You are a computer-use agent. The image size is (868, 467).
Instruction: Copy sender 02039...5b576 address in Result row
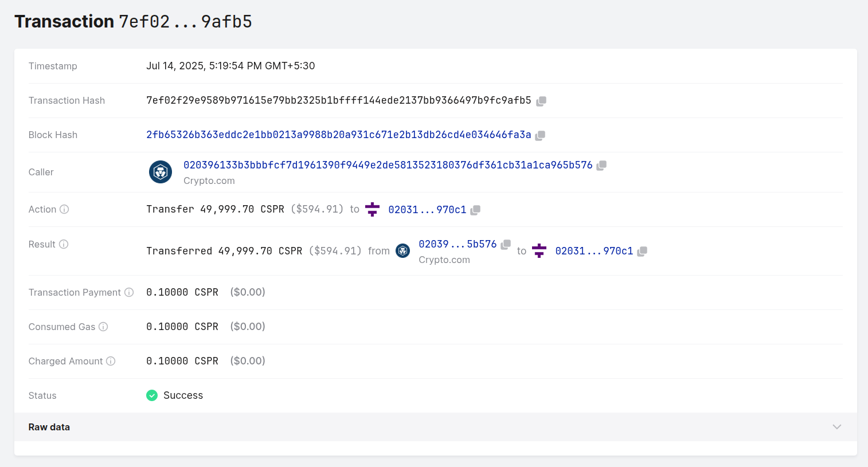(506, 245)
